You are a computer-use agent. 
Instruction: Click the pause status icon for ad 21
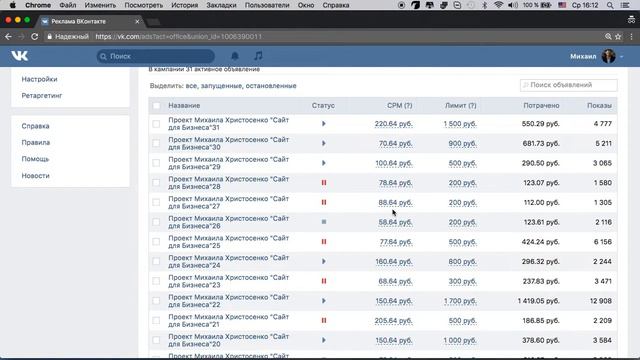pos(324,320)
